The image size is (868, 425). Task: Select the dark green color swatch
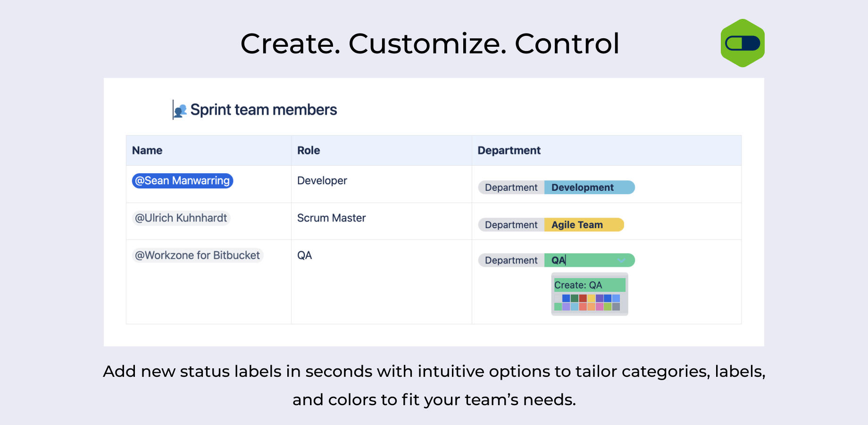point(574,298)
